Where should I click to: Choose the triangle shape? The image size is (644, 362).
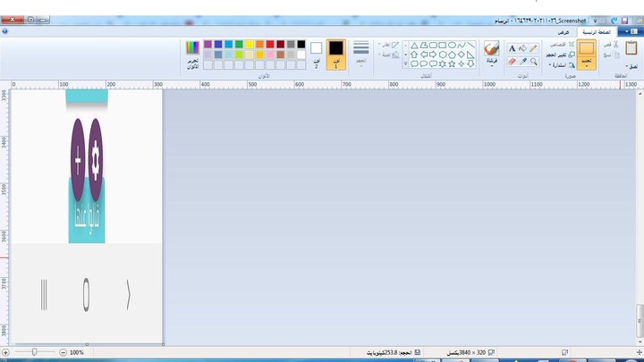point(414,46)
